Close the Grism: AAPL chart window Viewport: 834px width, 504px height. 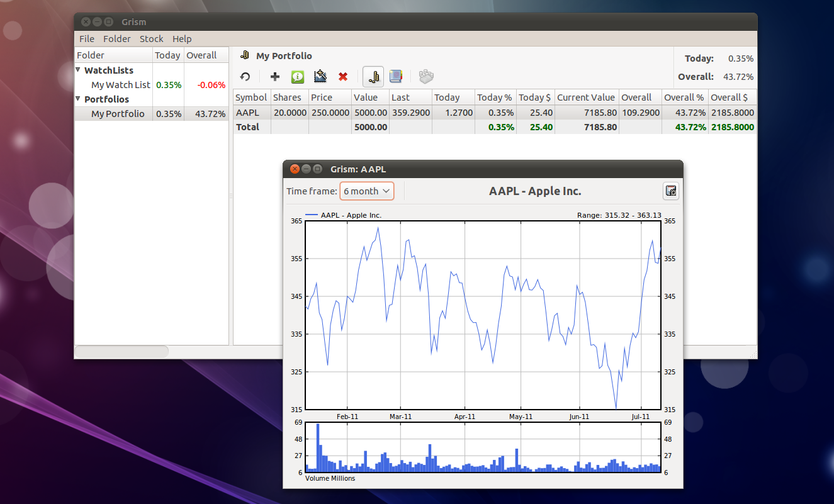[295, 169]
